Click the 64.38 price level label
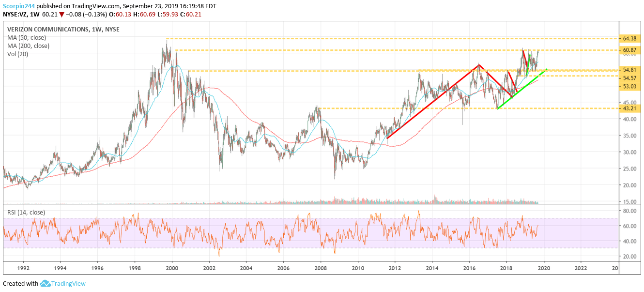644x292 pixels. [629, 38]
